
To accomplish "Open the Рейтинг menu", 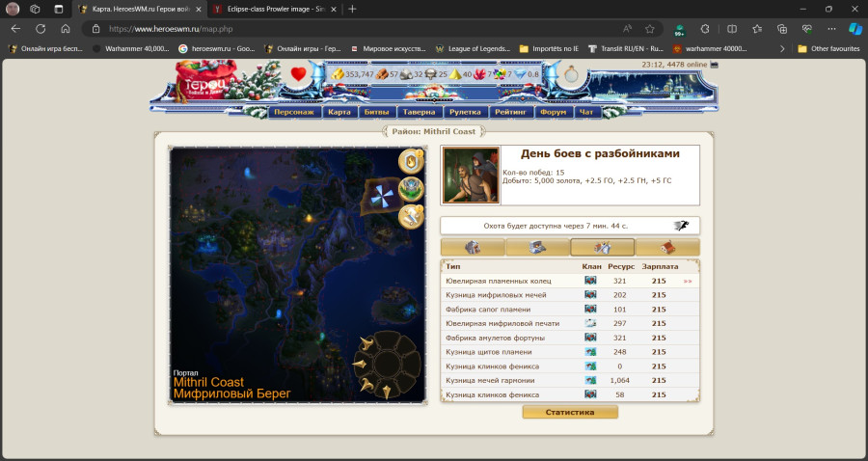I will (511, 112).
